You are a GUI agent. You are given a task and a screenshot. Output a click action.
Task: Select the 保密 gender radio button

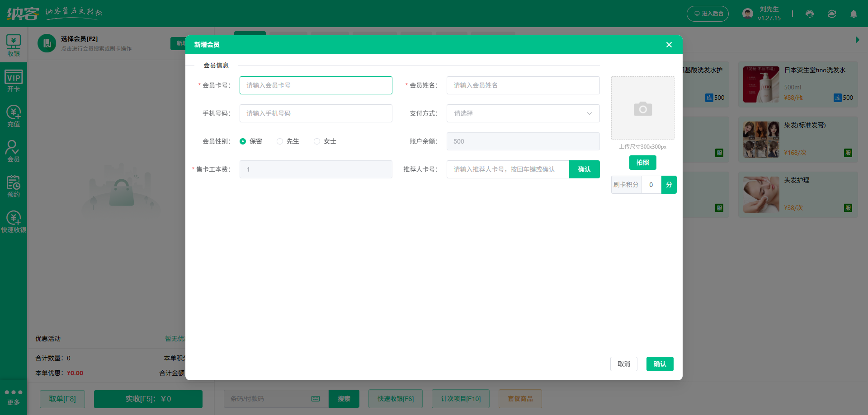243,141
